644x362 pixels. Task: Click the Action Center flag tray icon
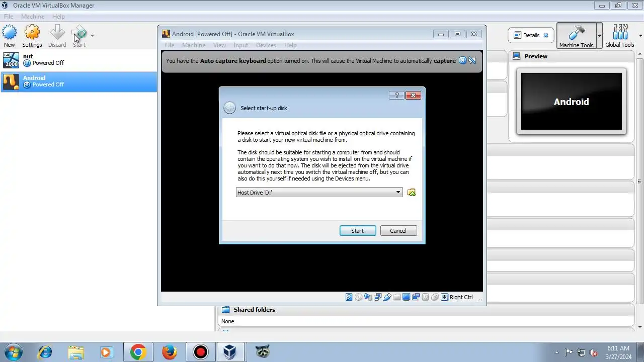(569, 352)
